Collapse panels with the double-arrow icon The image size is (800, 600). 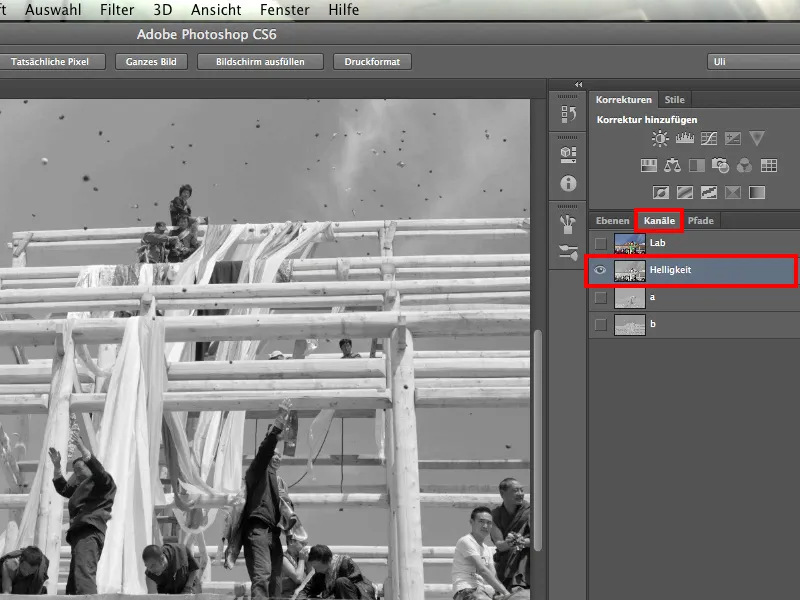[x=578, y=85]
